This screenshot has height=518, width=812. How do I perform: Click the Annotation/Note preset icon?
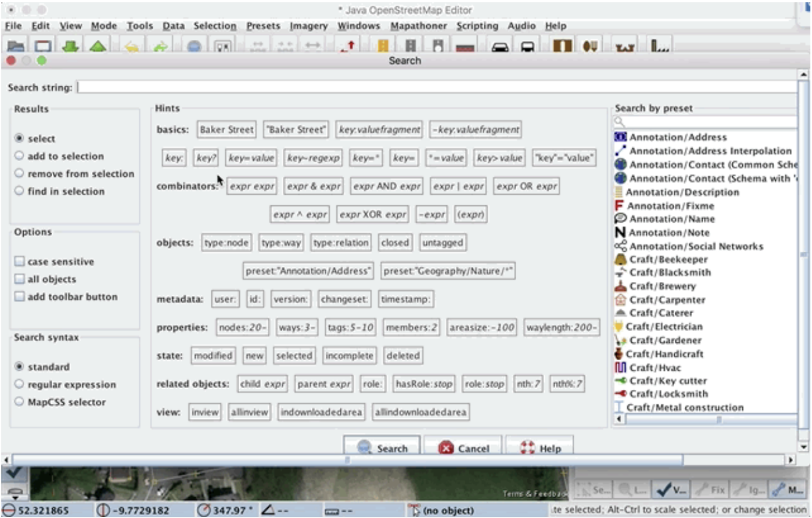click(620, 232)
